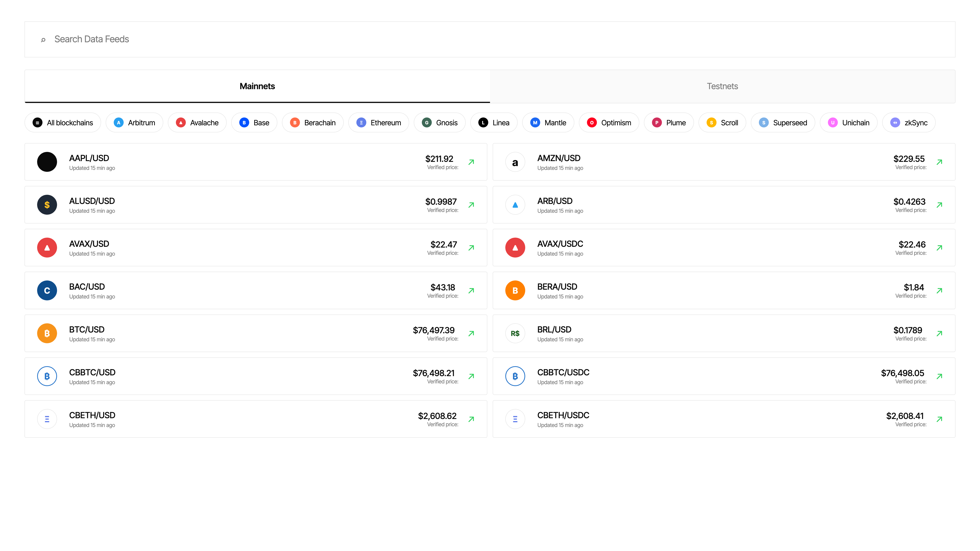This screenshot has height=551, width=980.
Task: Click the AMZN 'a' logo
Action: tap(515, 162)
